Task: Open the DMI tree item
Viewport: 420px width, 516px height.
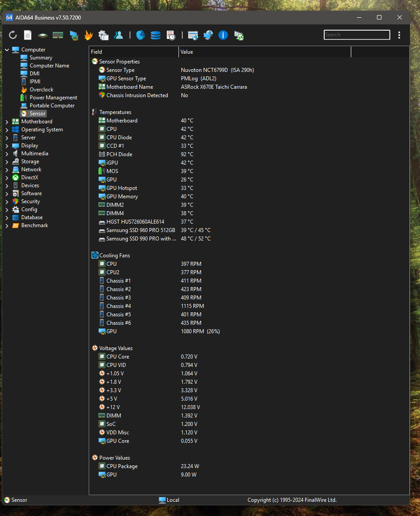Action: (x=35, y=73)
